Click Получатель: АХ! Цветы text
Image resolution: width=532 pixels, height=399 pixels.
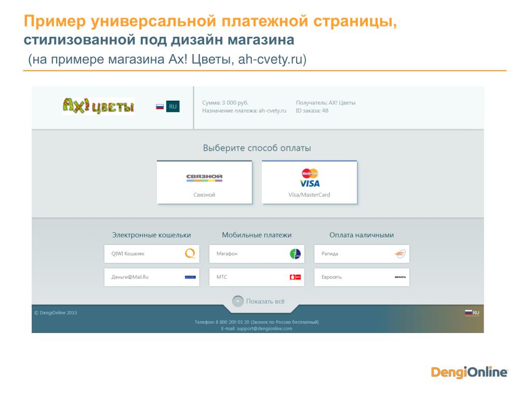326,102
